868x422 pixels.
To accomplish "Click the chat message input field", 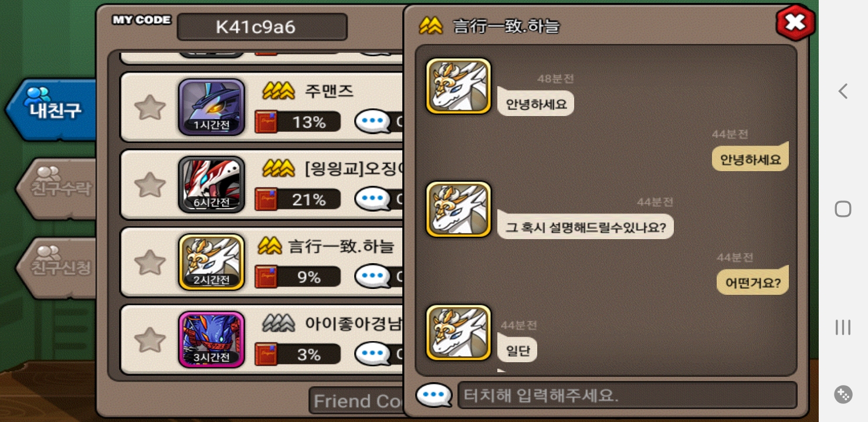I will (627, 396).
